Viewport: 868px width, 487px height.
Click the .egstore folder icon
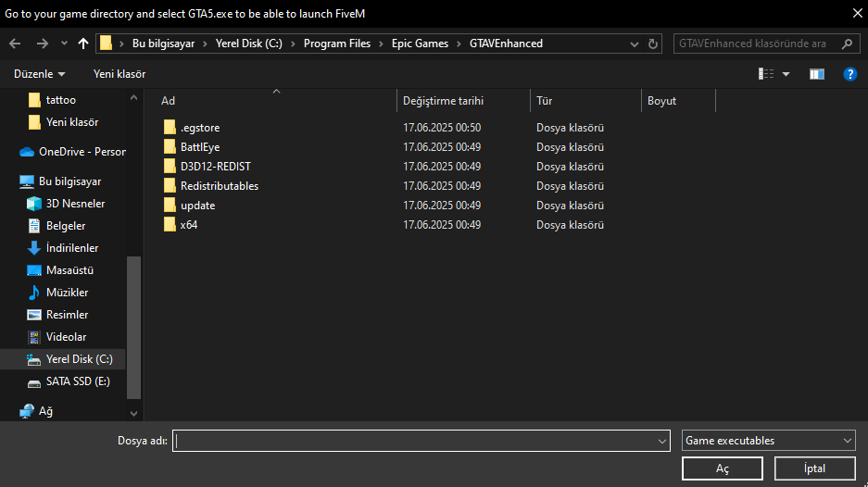(x=170, y=128)
